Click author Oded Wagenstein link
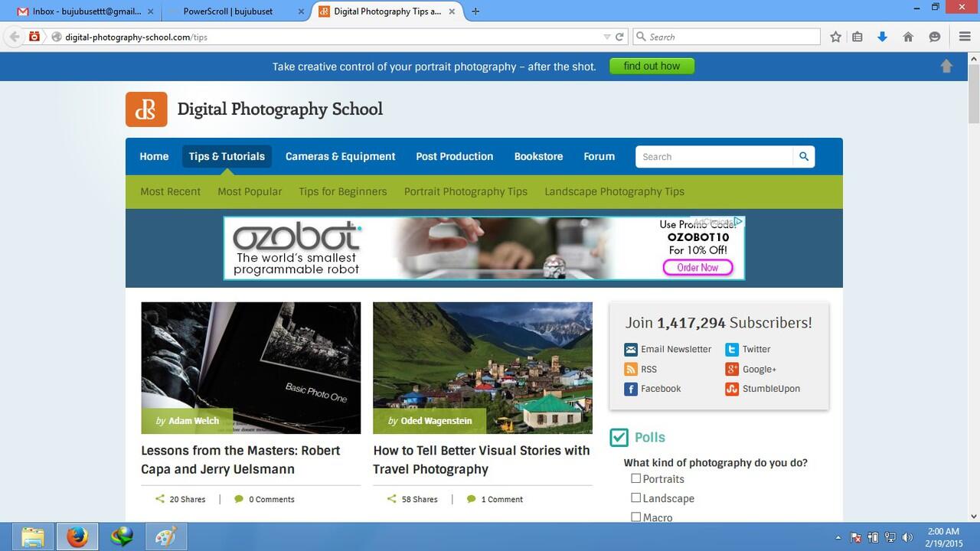980x551 pixels. click(436, 421)
